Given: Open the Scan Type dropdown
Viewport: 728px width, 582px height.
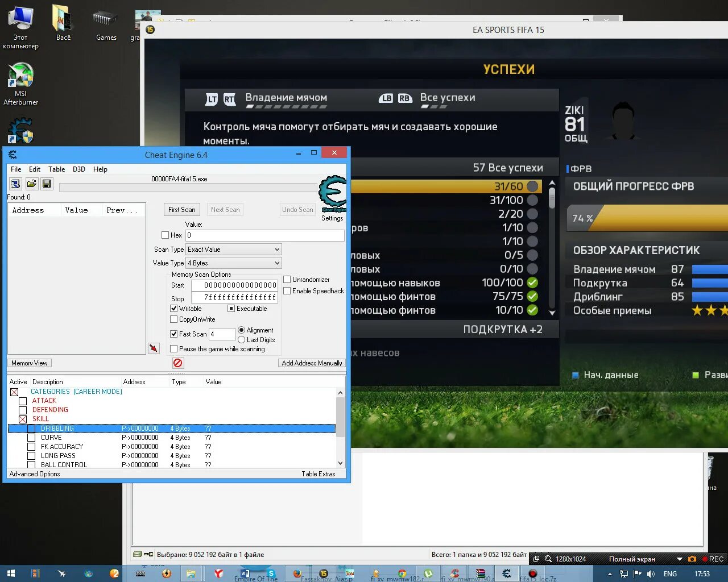Looking at the screenshot, I should coord(234,250).
